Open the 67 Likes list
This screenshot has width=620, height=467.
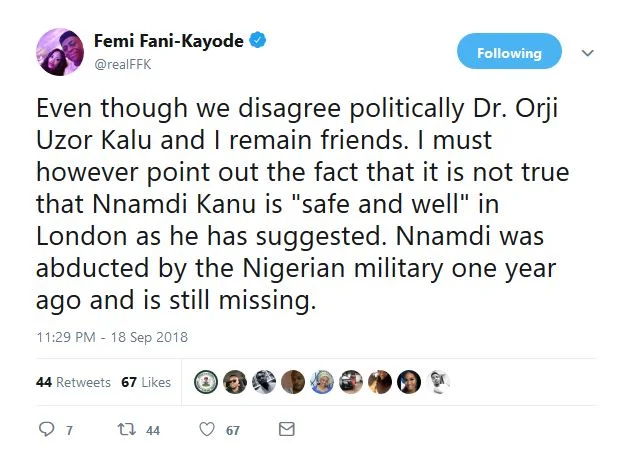tap(146, 382)
